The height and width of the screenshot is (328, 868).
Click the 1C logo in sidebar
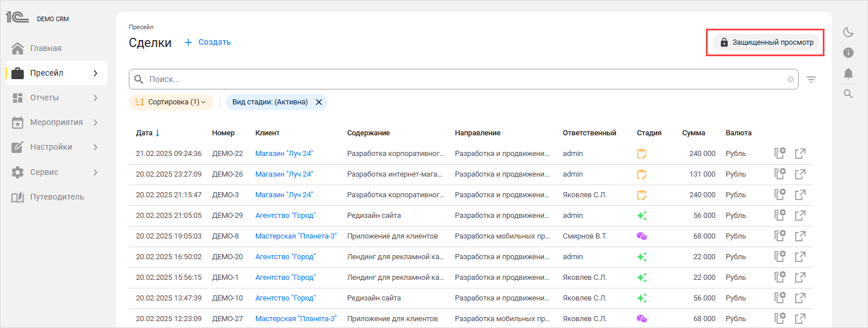[x=17, y=17]
